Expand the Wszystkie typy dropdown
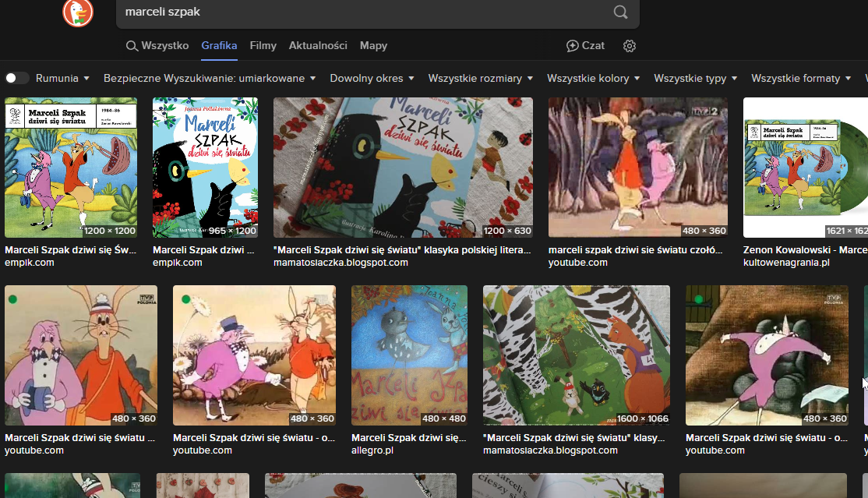The height and width of the screenshot is (498, 868). (x=696, y=78)
